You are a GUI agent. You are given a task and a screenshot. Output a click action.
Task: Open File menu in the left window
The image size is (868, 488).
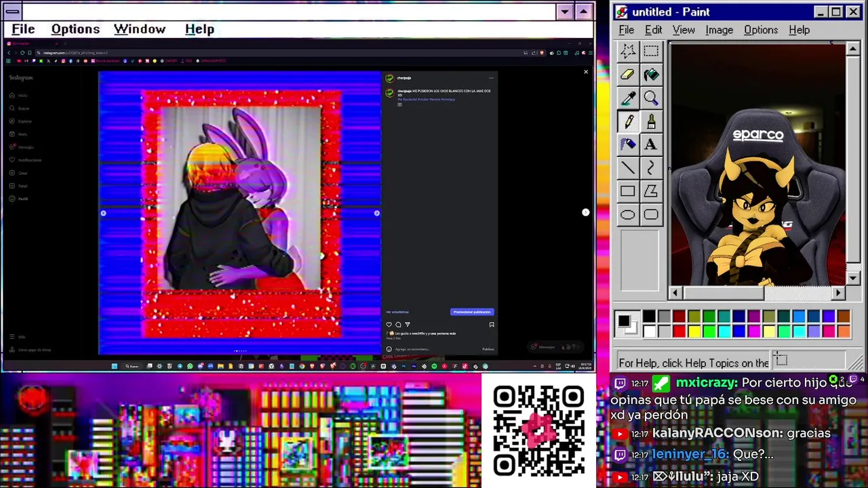[23, 29]
